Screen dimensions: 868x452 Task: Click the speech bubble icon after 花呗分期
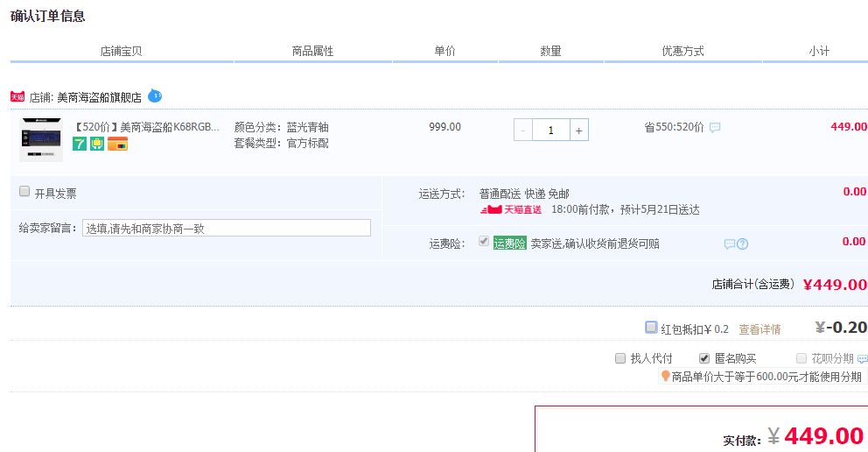click(863, 359)
